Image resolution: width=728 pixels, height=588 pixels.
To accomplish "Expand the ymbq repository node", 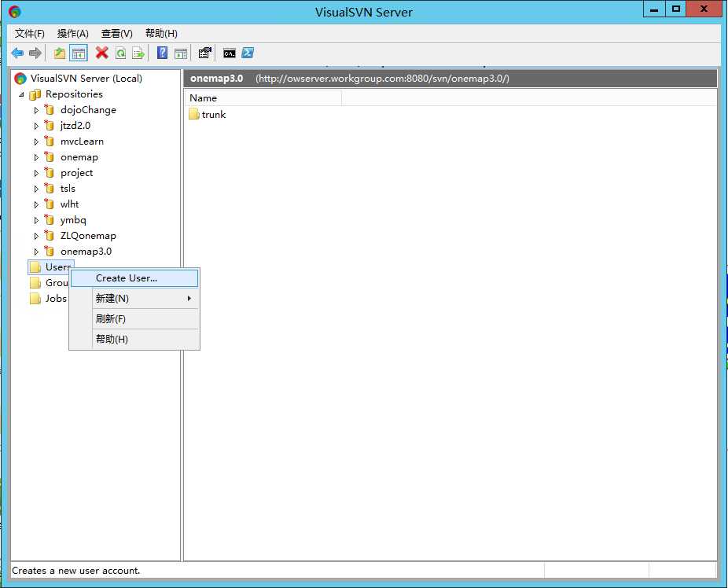I will [36, 220].
